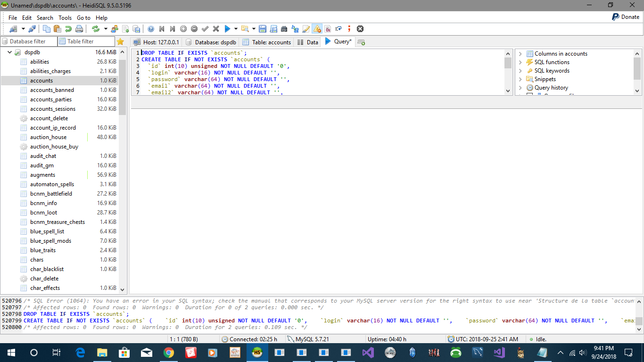Open the dropdown arrow beside Execute button
The height and width of the screenshot is (362, 644).
(x=236, y=29)
